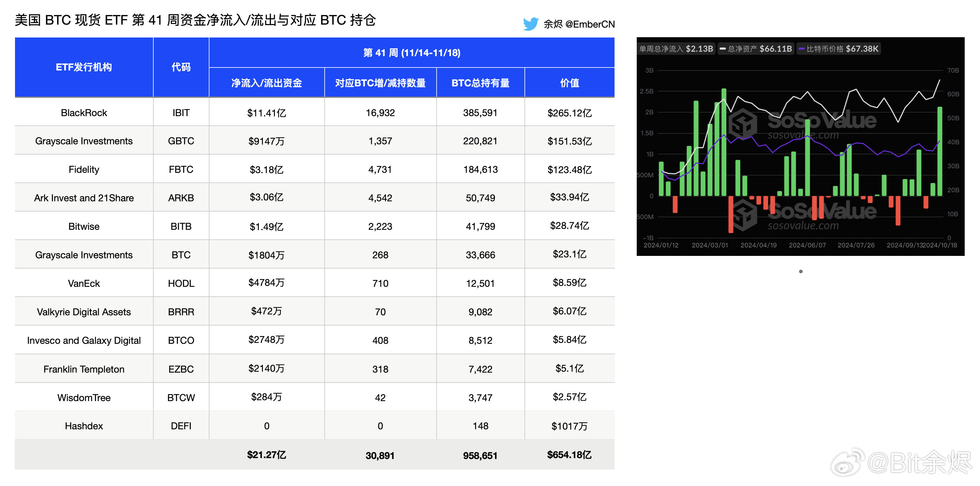Select Valkyrie Digital Assets row name
The image size is (980, 486).
[84, 312]
